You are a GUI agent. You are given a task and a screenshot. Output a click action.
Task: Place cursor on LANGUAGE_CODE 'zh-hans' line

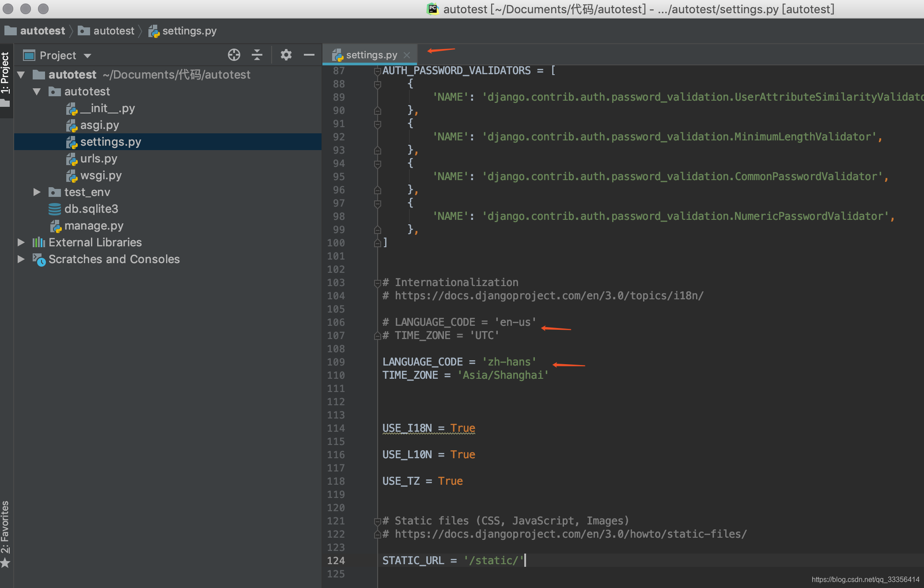(459, 362)
